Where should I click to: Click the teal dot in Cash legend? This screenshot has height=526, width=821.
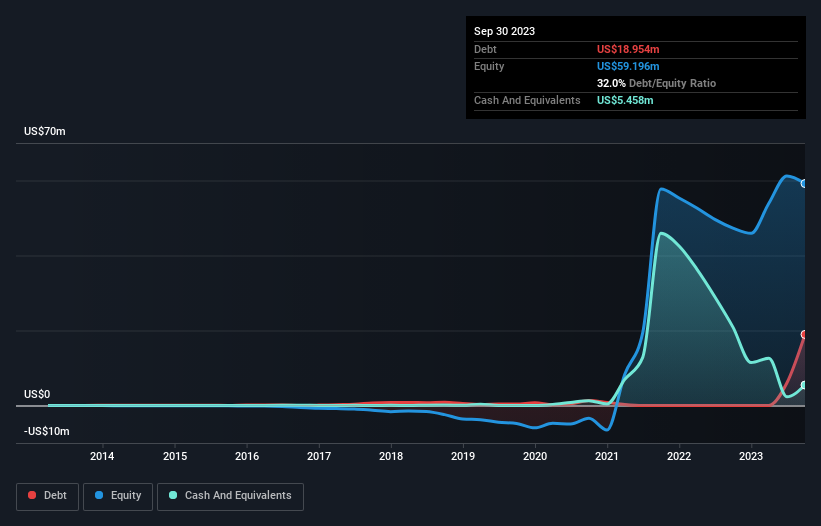tap(173, 495)
